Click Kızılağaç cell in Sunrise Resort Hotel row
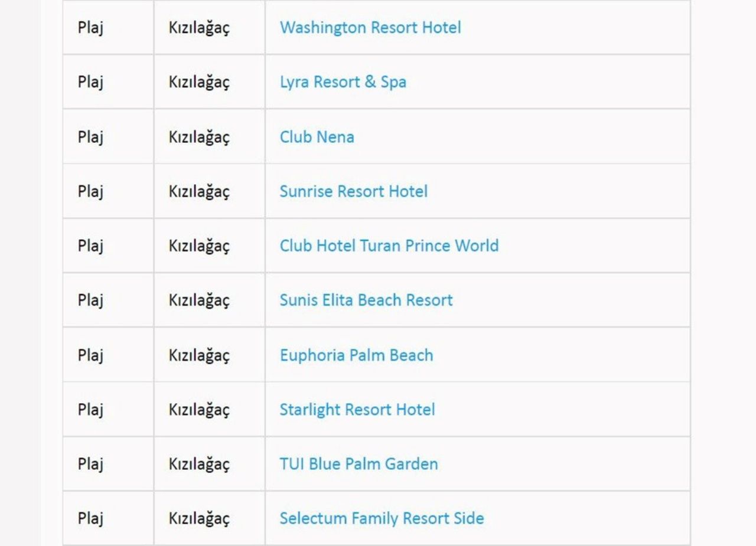This screenshot has height=546, width=756. (210, 191)
